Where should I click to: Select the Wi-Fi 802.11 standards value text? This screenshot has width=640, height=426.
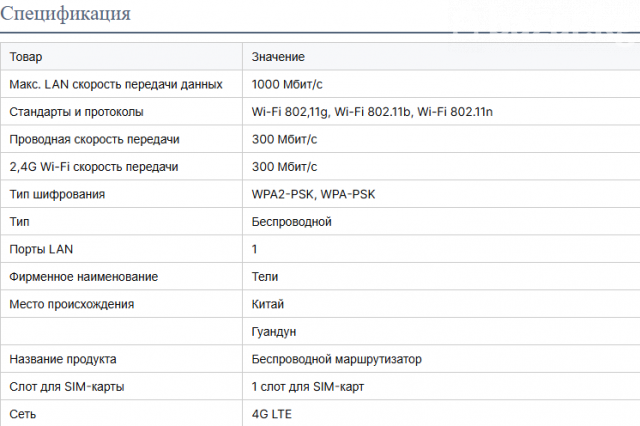tap(372, 112)
